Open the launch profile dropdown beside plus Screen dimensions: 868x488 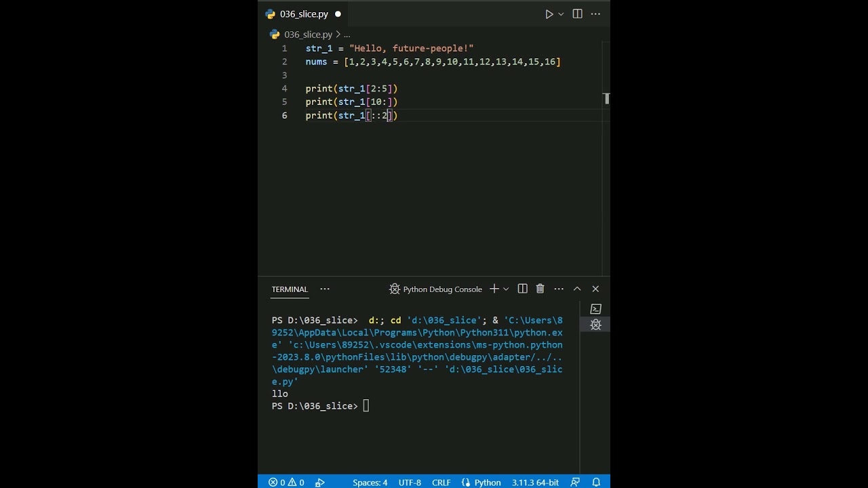click(506, 289)
